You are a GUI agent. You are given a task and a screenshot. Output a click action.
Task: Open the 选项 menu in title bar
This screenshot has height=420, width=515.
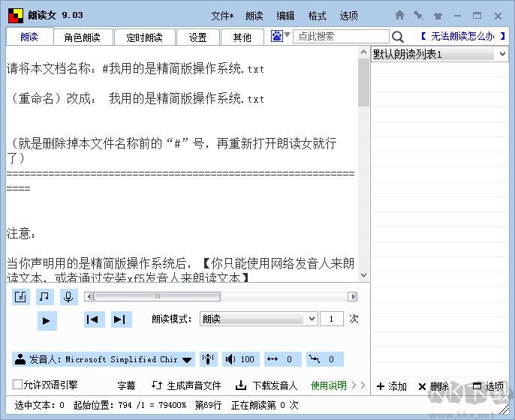pyautogui.click(x=348, y=16)
